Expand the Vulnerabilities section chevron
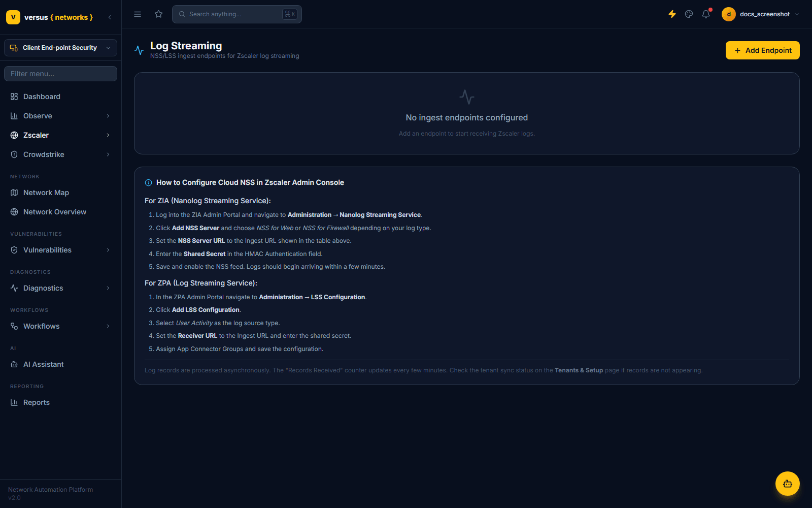812x508 pixels. (x=108, y=250)
